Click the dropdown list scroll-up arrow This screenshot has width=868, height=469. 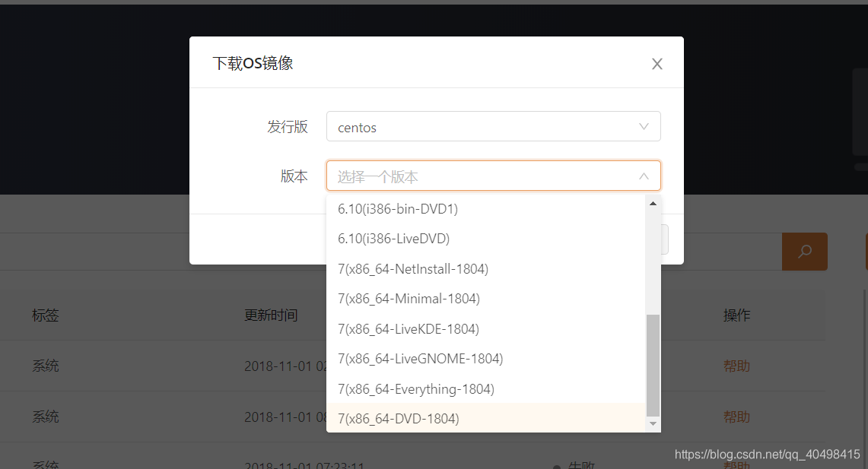(x=653, y=204)
